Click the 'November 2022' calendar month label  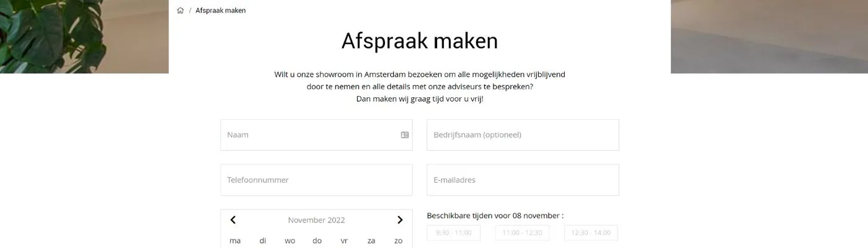tap(316, 220)
